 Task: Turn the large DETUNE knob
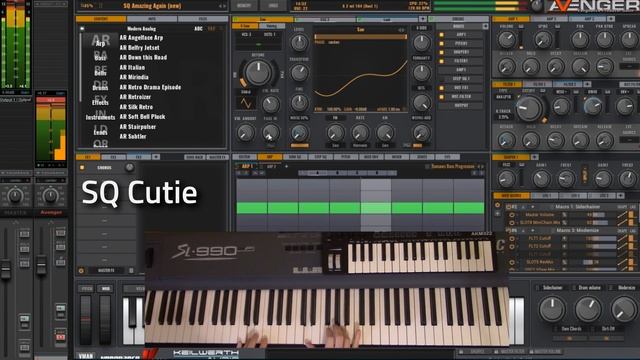coord(258,72)
